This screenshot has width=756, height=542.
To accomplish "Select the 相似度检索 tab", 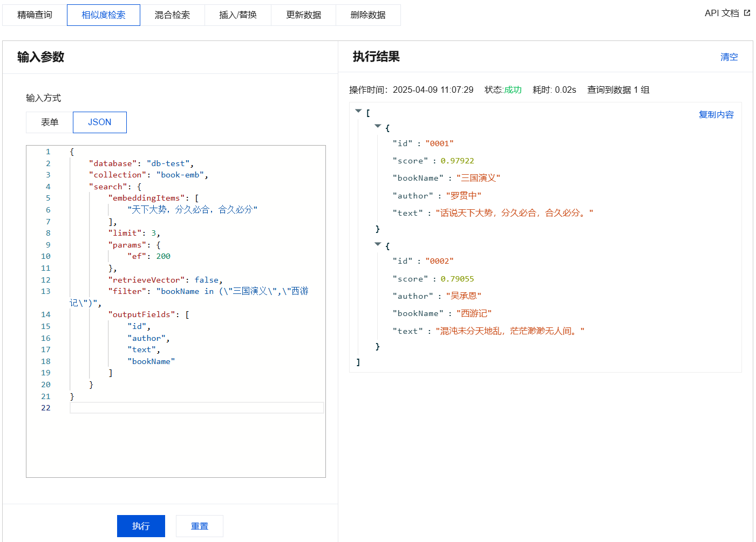I will [104, 15].
